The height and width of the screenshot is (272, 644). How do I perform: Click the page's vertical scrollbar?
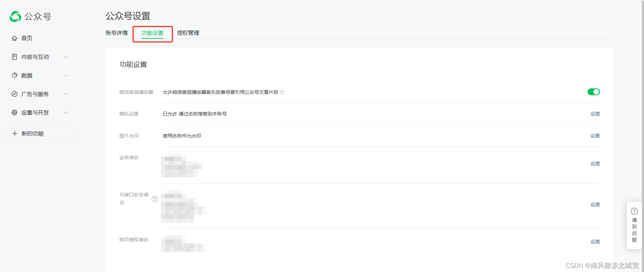[x=643, y=136]
